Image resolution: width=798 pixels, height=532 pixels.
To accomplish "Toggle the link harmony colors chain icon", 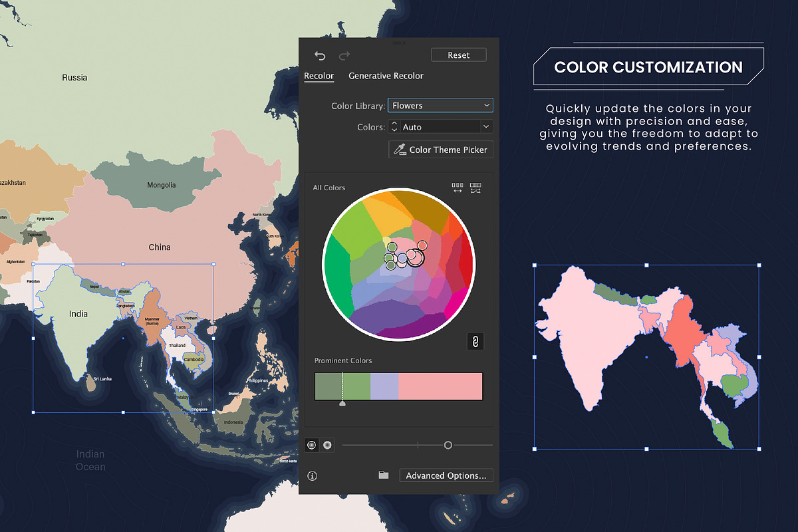I will (475, 341).
